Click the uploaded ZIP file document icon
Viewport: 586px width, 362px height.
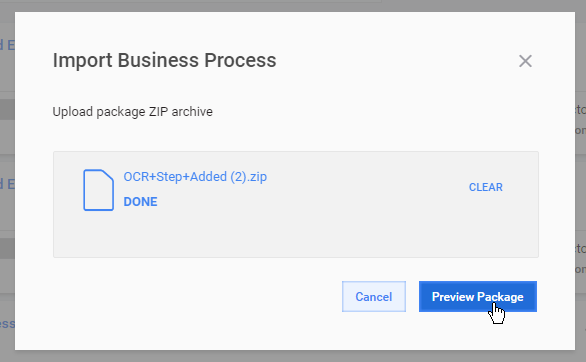click(x=98, y=190)
